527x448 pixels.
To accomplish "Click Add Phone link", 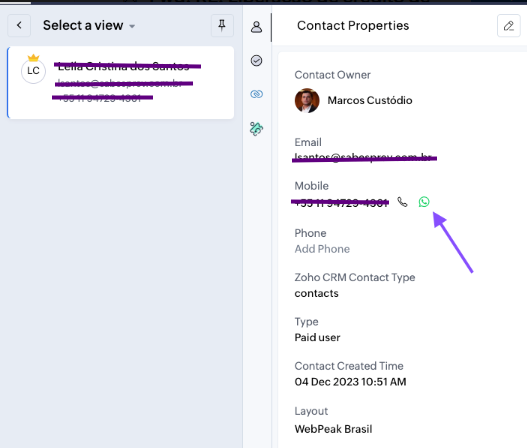I will coord(322,249).
